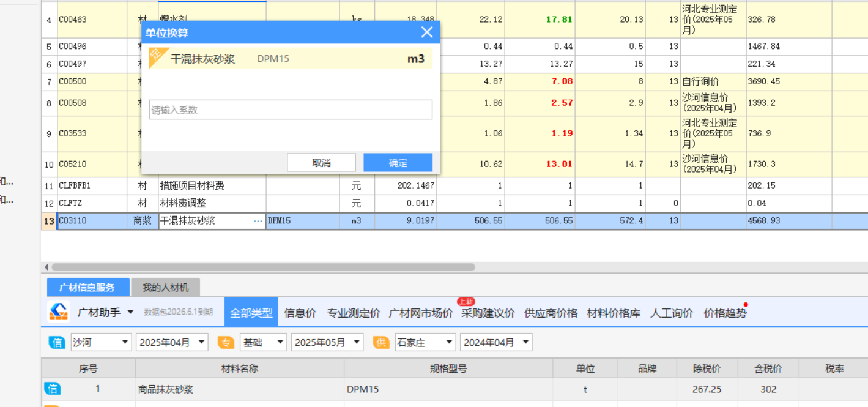
Task: Click the 请输入系数 input field
Action: (x=291, y=110)
